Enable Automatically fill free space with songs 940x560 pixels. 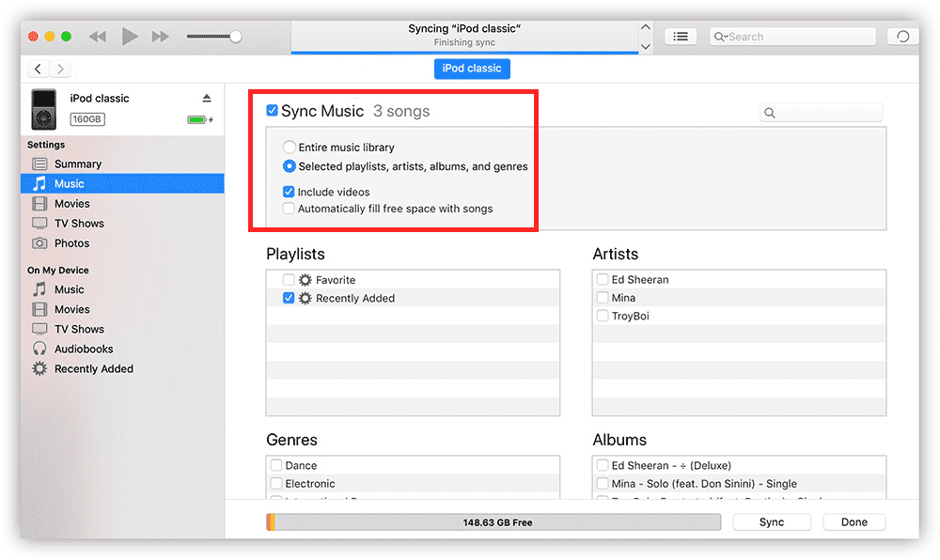point(289,209)
